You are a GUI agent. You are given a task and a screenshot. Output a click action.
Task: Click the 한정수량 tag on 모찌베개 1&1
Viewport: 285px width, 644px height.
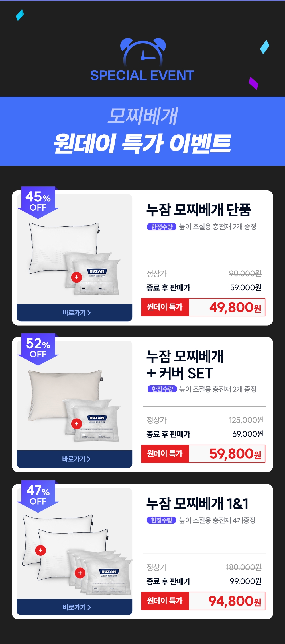162,520
